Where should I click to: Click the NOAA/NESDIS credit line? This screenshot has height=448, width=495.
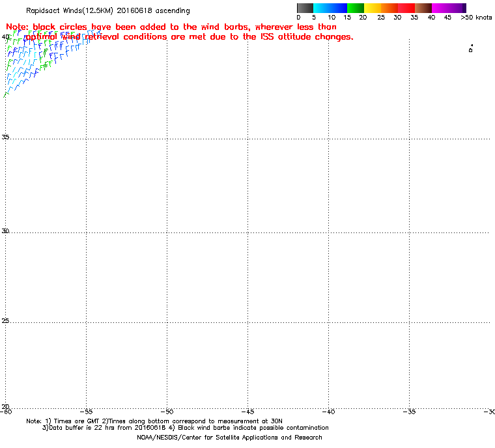[229, 438]
